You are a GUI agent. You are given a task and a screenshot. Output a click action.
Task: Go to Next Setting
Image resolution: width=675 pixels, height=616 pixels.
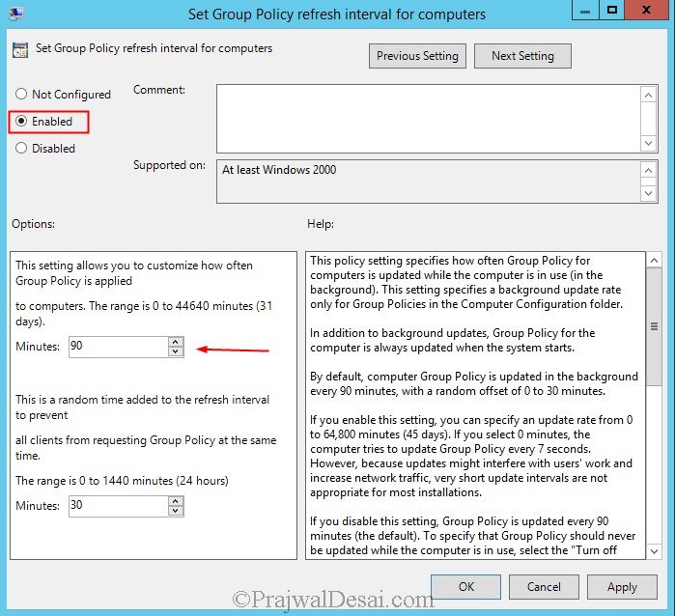[522, 56]
